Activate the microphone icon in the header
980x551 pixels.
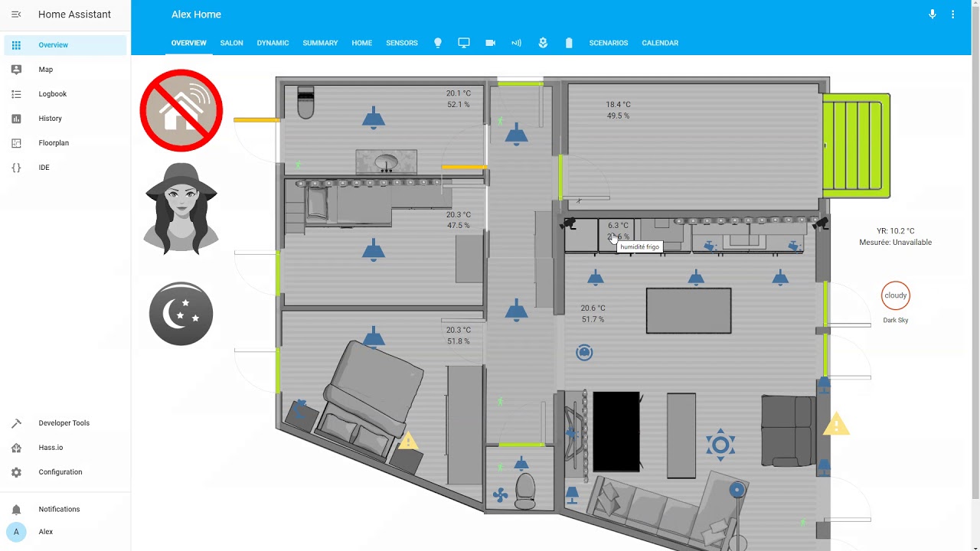tap(932, 14)
